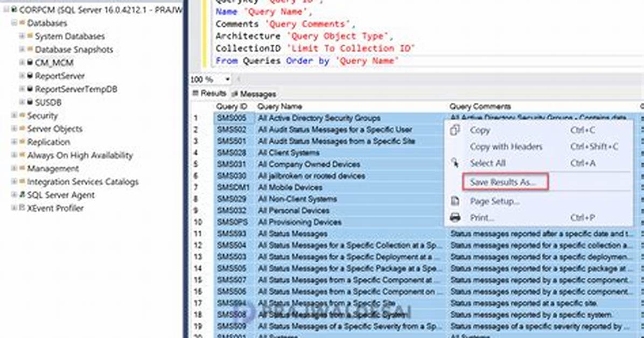The width and height of the screenshot is (644, 338).
Task: Select All Audit Status Messages from a Specific Site
Action: pyautogui.click(x=351, y=141)
